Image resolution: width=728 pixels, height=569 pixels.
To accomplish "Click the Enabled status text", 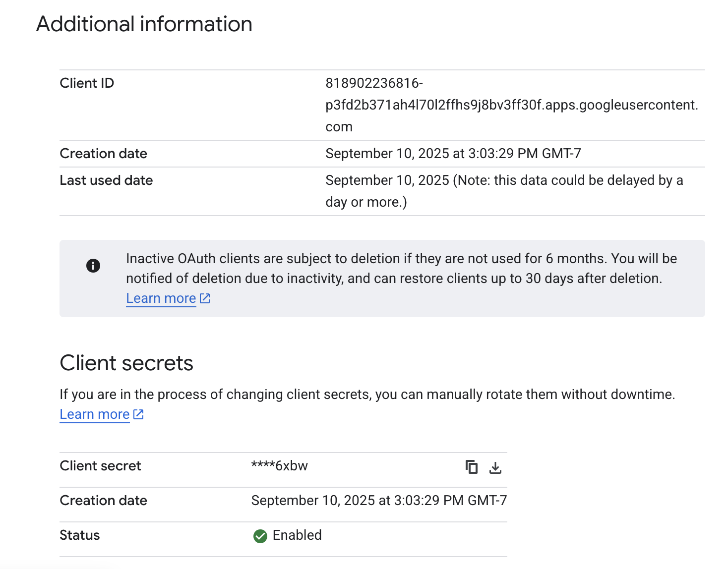I will click(297, 535).
